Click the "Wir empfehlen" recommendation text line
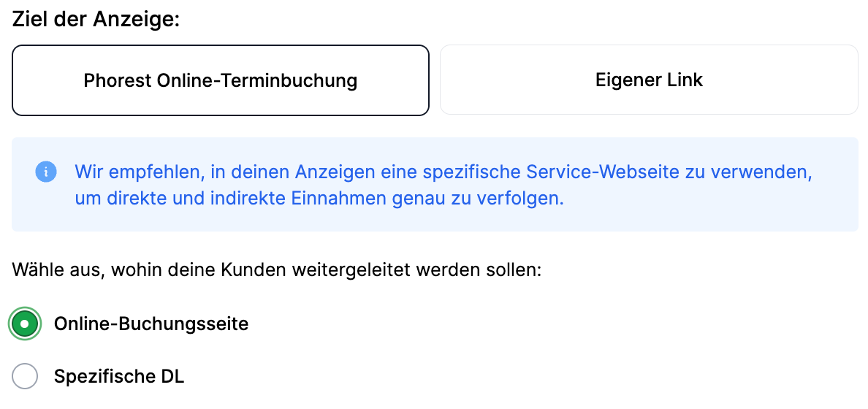The image size is (868, 409). [x=443, y=172]
